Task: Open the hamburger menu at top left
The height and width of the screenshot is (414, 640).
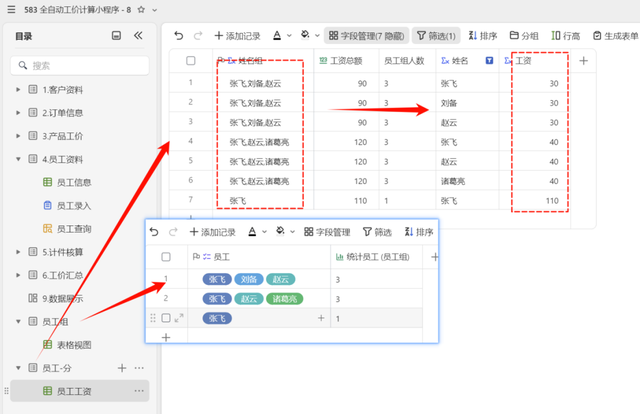Action: point(11,9)
